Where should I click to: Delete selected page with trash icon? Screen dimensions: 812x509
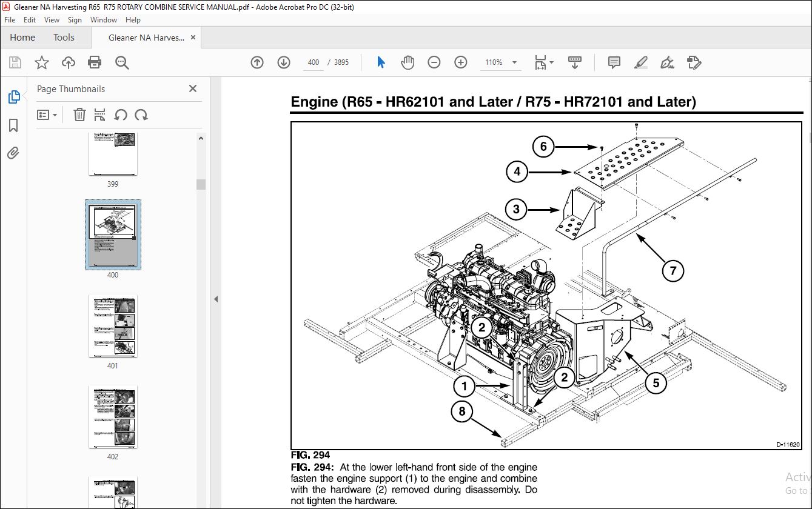point(79,115)
